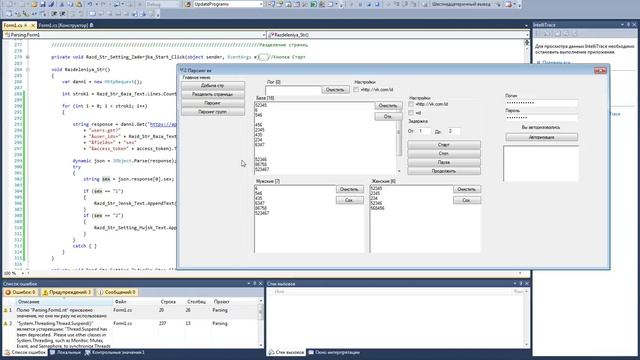Open the Окно интерпретации tab

tap(333, 352)
